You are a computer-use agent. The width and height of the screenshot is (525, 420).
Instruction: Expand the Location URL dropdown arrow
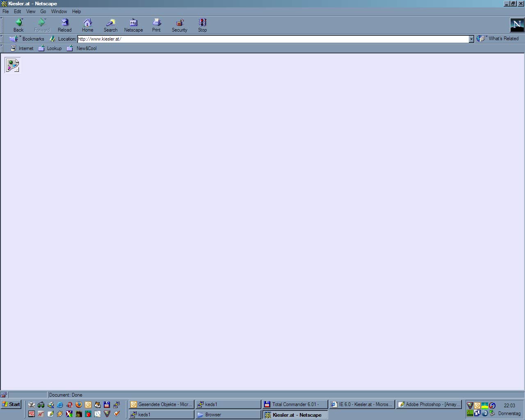pyautogui.click(x=471, y=39)
